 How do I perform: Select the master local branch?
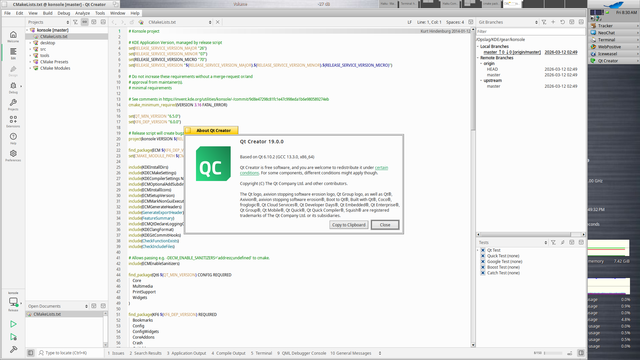[x=512, y=52]
